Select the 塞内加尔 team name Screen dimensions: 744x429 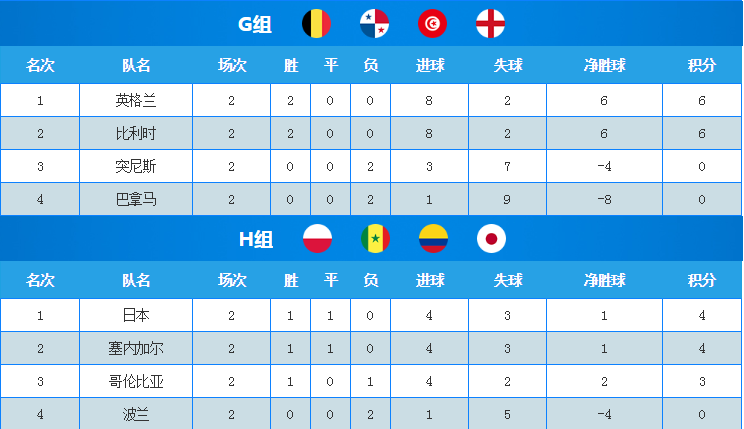(136, 348)
